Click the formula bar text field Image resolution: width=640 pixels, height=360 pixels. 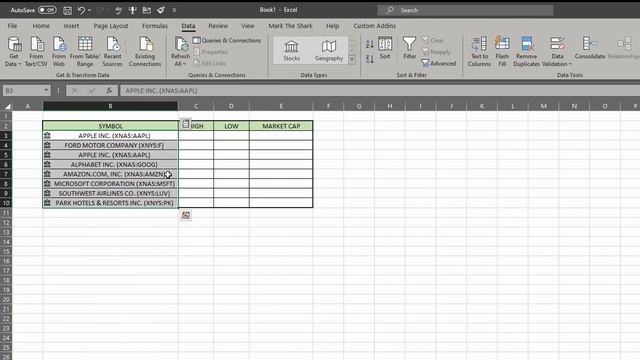(380, 90)
